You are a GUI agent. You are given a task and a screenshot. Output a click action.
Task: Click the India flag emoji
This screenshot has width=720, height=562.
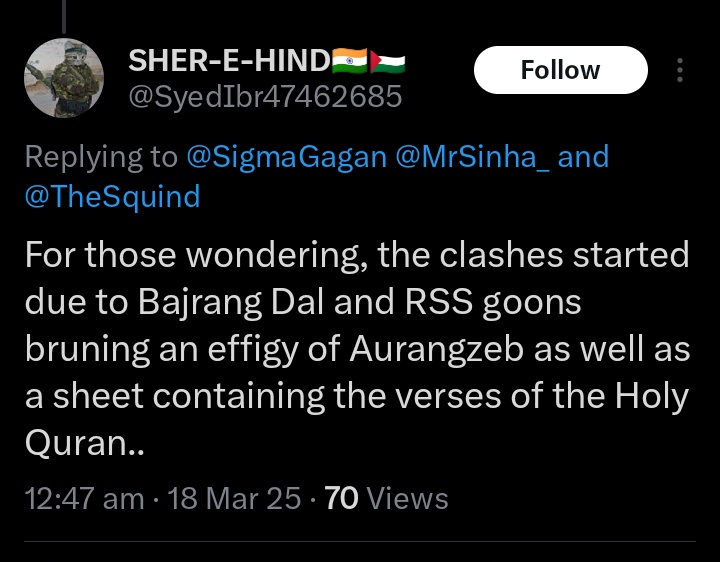tap(349, 61)
